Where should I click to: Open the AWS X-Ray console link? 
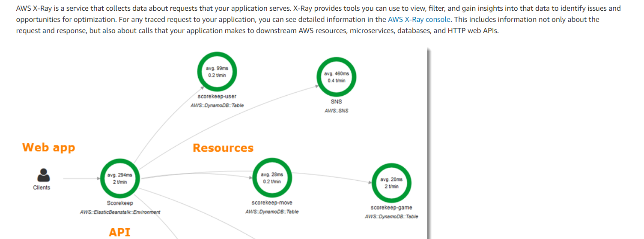tap(419, 20)
